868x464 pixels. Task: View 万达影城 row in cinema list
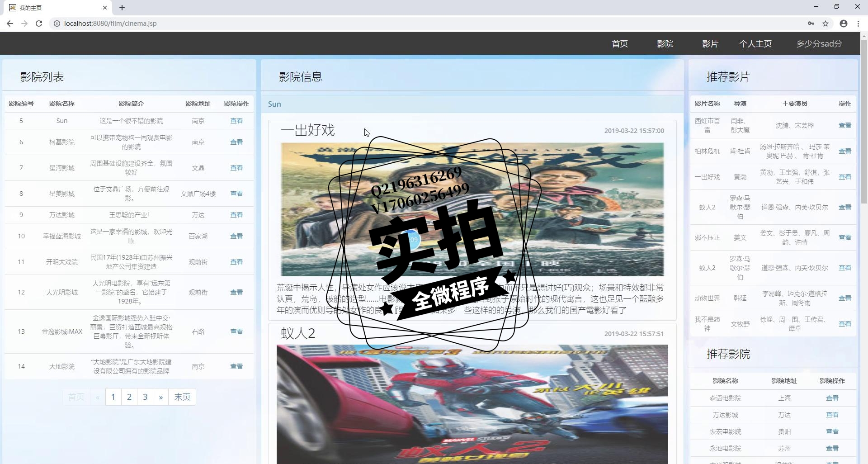[x=236, y=215]
